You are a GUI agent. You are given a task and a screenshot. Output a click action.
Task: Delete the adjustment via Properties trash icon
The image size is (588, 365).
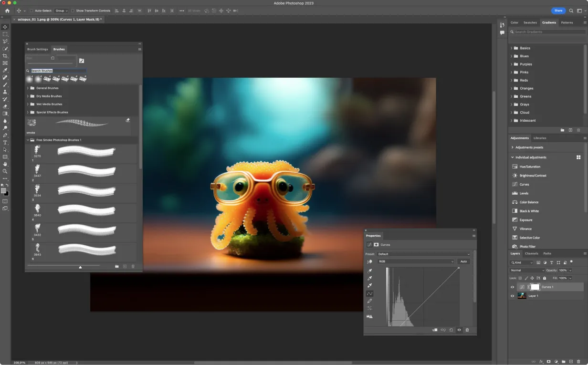467,330
